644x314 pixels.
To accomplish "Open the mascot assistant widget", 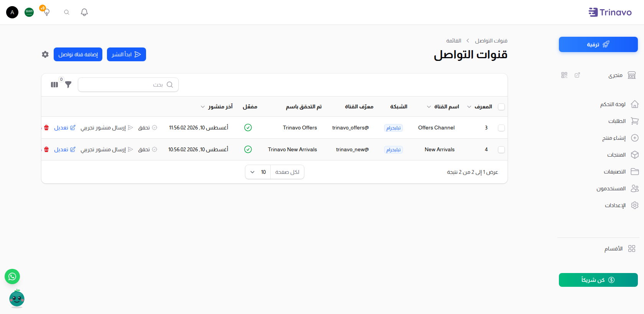I will [x=17, y=298].
